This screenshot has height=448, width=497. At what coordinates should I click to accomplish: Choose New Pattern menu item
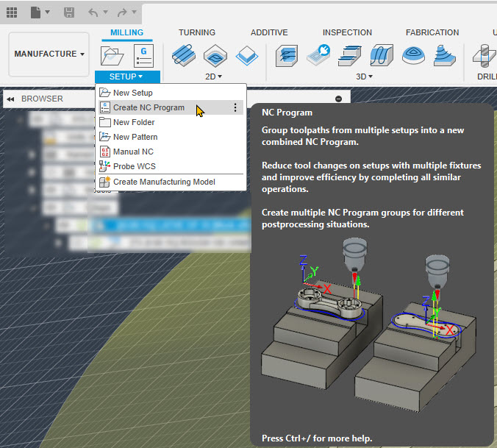point(171,137)
